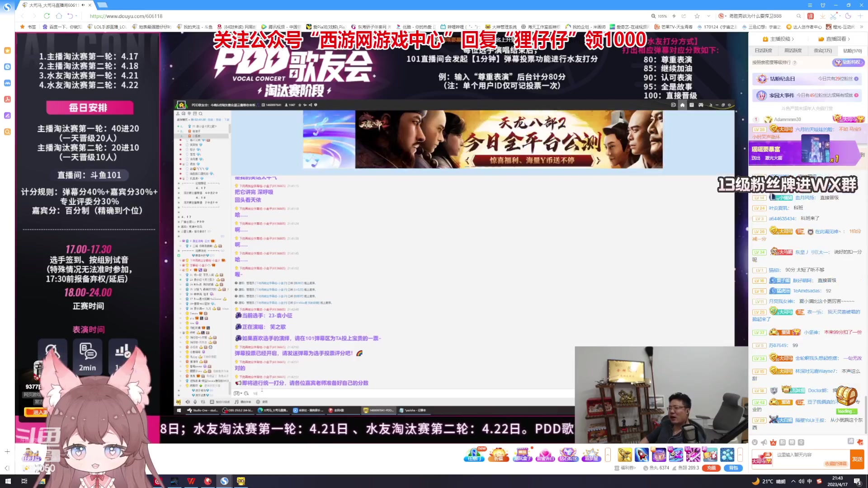Click the emoji smiley icon in chat tools
The image size is (868, 488).
click(x=755, y=442)
